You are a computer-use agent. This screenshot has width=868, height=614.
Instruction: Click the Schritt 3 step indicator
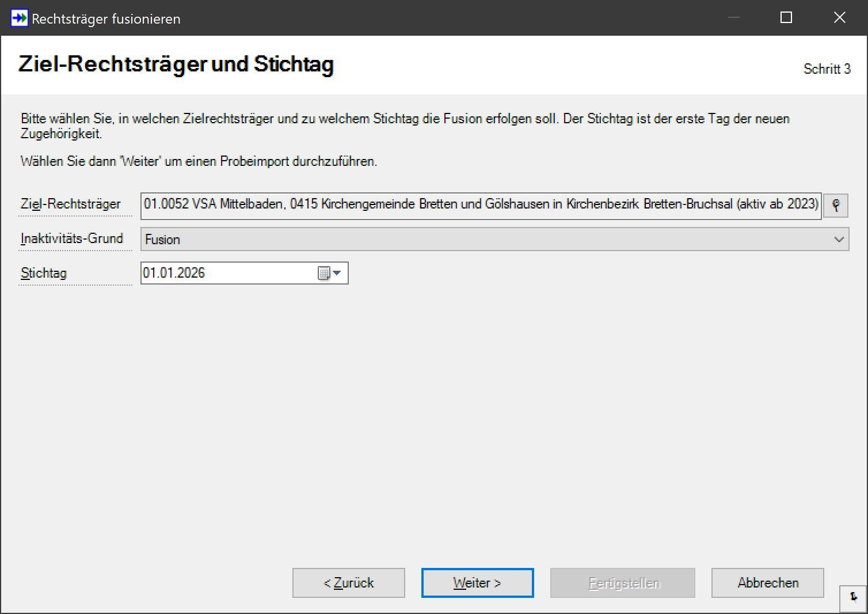coord(827,69)
